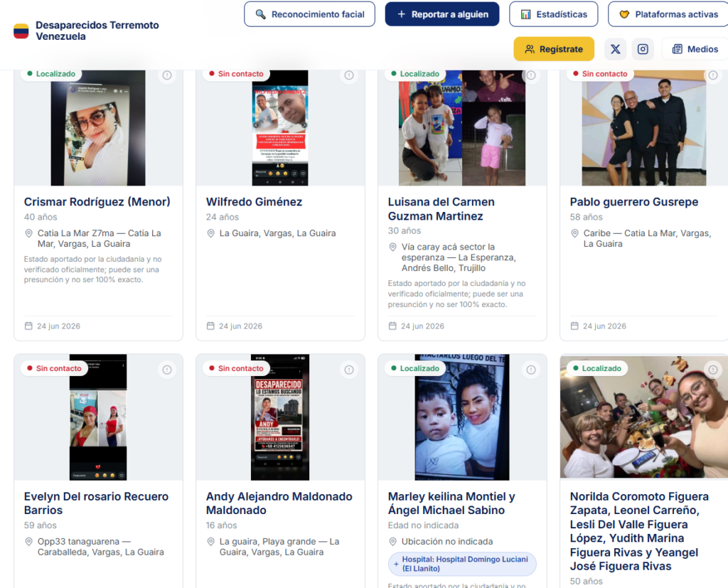
Task: Open Evelyn Del rosario Recuero Barrios photo
Action: [x=98, y=417]
